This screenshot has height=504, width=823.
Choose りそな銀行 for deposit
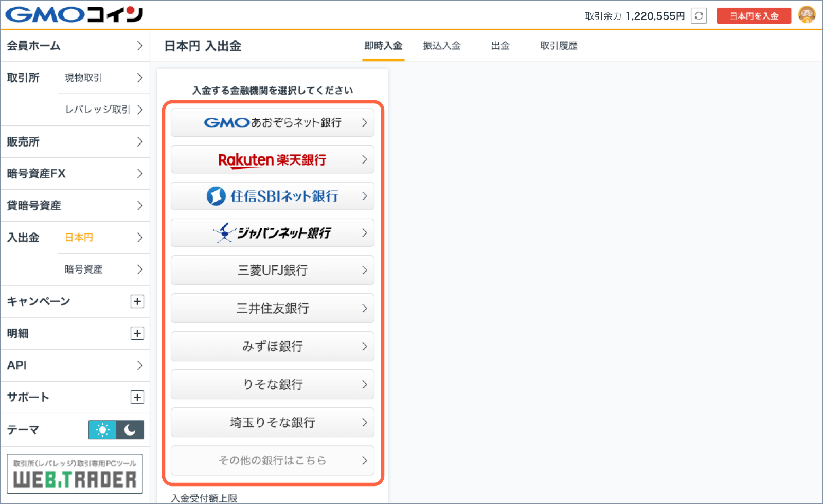pos(273,384)
